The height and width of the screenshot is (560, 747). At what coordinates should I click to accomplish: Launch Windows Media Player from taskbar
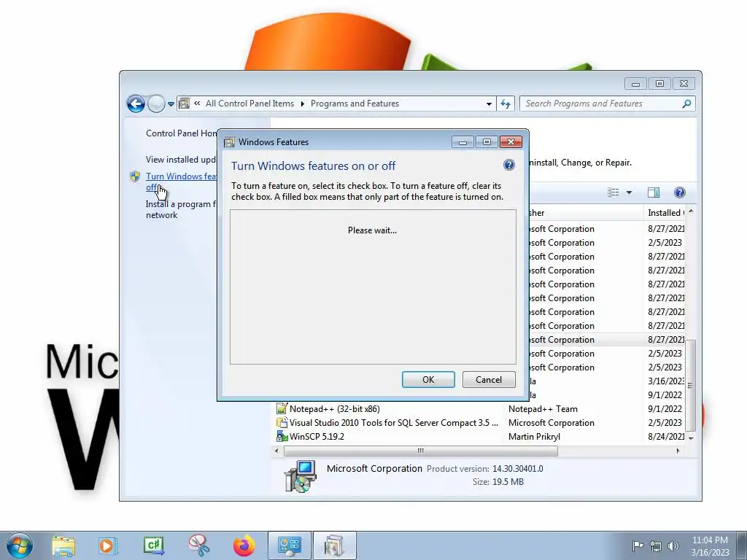tap(108, 546)
